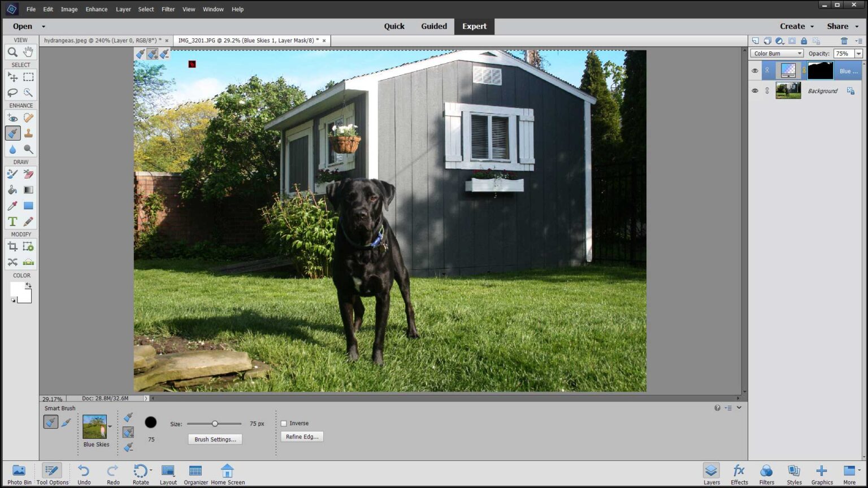Select the Quick Selection tool
This screenshot has width=868, height=488.
(28, 93)
